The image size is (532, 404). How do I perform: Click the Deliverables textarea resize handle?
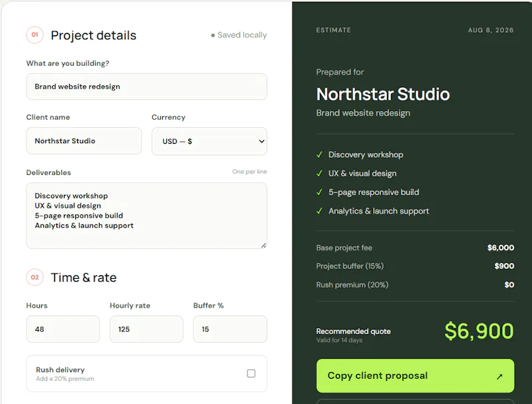click(263, 245)
